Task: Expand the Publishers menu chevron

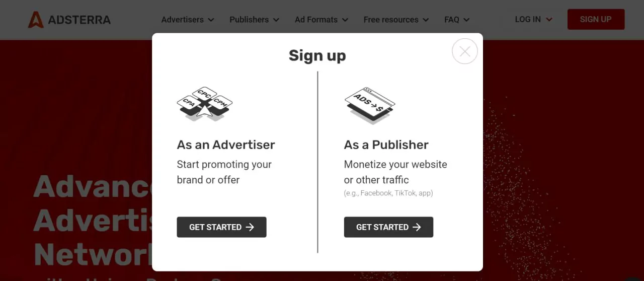Action: [276, 20]
